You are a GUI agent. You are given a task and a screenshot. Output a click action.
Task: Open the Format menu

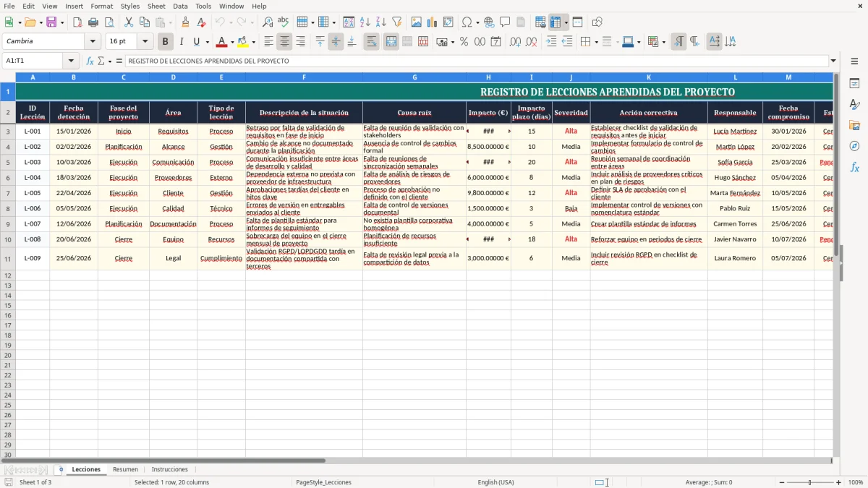[x=101, y=6]
